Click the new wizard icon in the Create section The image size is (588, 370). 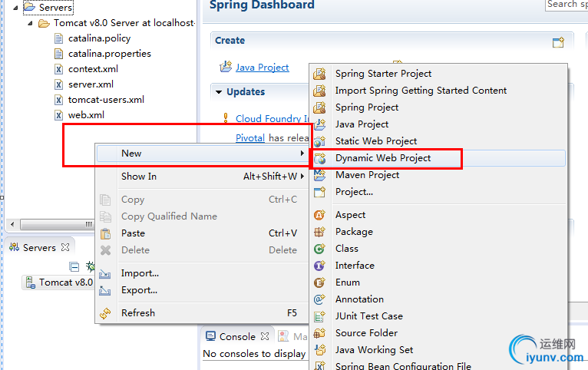click(x=558, y=42)
